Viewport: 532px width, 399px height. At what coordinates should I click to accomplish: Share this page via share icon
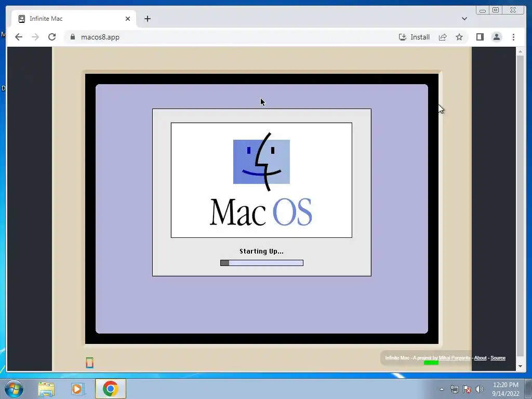point(443,37)
